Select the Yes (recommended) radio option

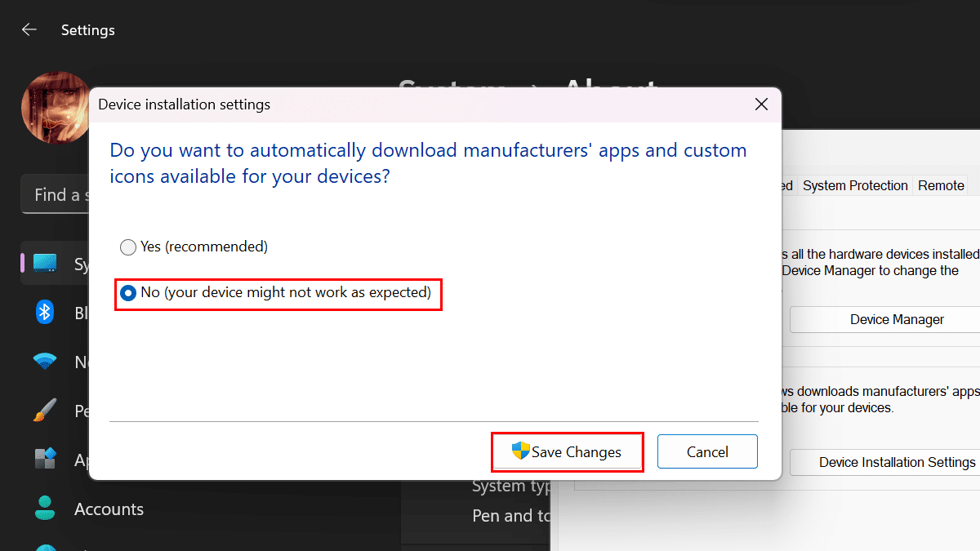pos(128,247)
